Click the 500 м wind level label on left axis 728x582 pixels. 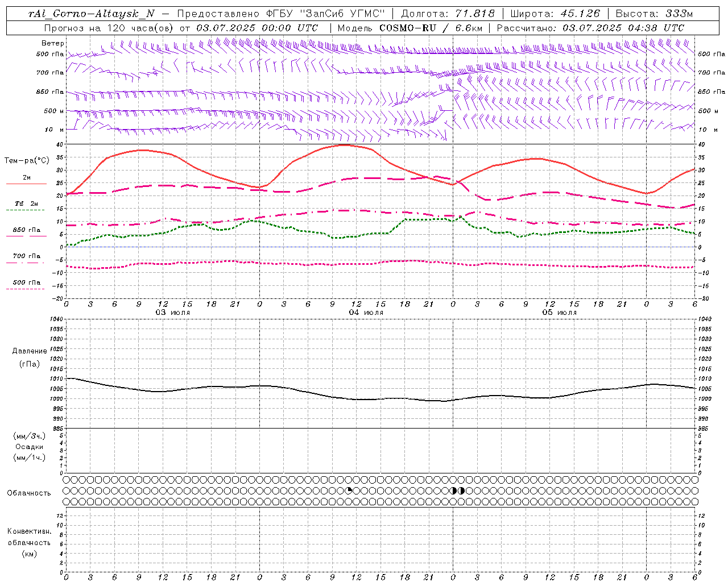click(54, 111)
